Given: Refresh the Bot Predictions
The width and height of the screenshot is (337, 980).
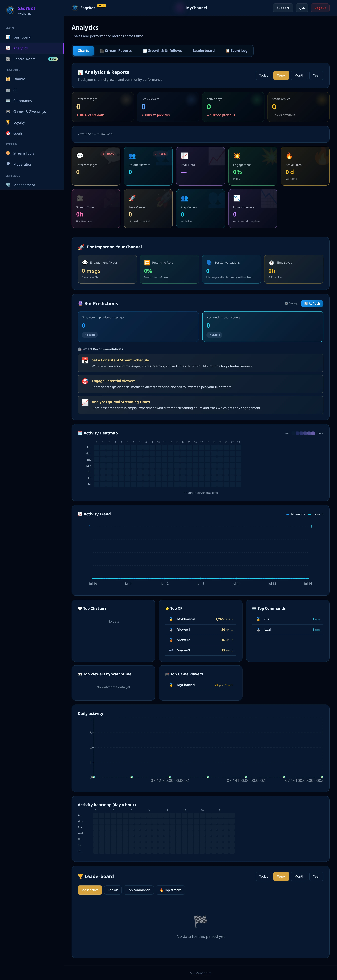Looking at the screenshot, I should (x=312, y=304).
